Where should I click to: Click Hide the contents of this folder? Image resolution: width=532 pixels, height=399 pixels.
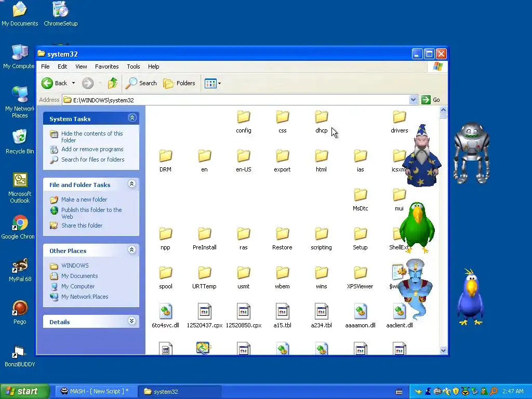pyautogui.click(x=92, y=137)
